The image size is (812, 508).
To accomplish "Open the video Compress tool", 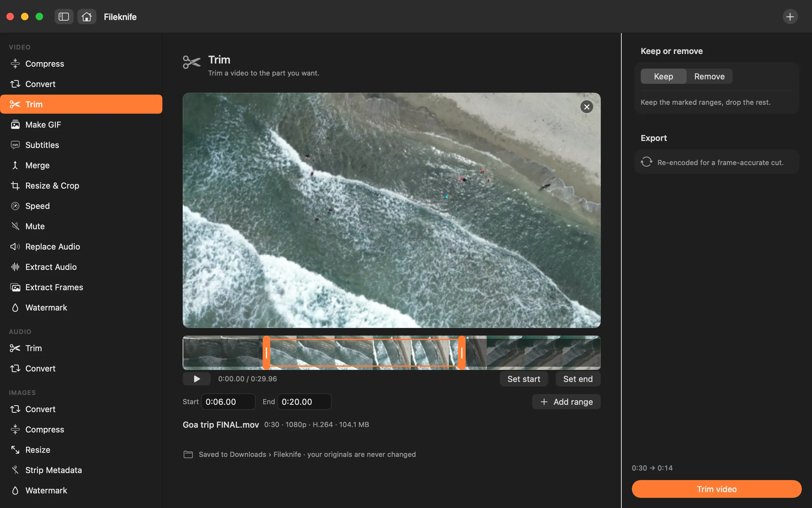I will coord(81,63).
